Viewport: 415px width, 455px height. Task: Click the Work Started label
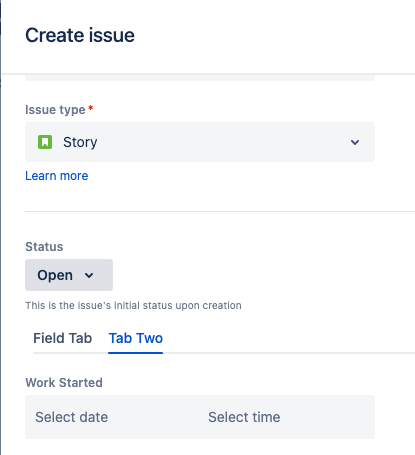(64, 383)
